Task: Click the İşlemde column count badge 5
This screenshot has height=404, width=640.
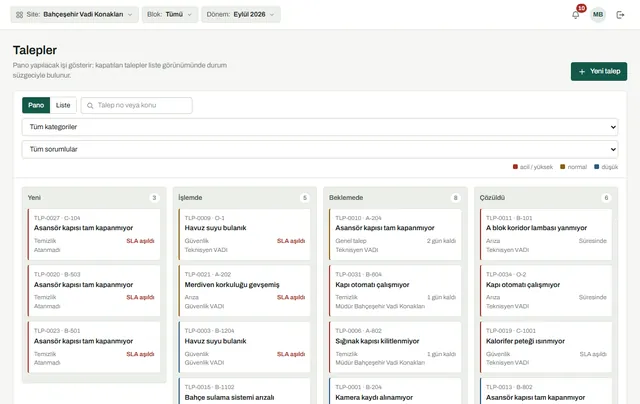Action: click(304, 198)
